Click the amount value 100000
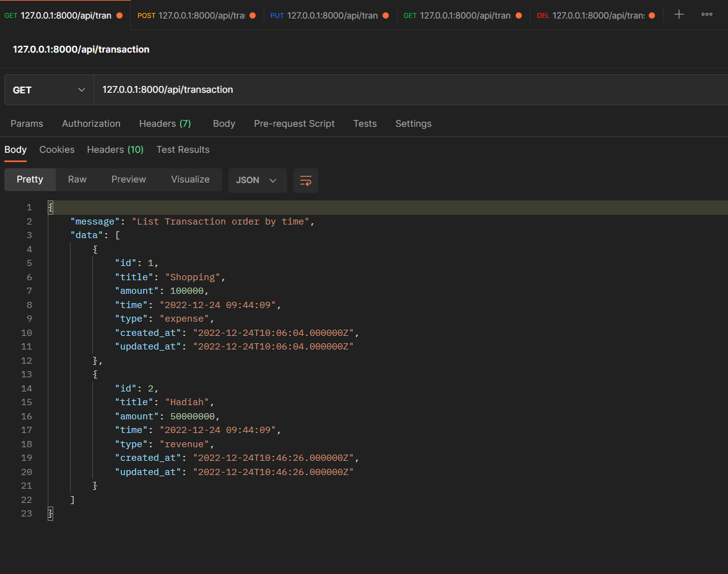Screen dimensions: 728x574 tap(187, 291)
